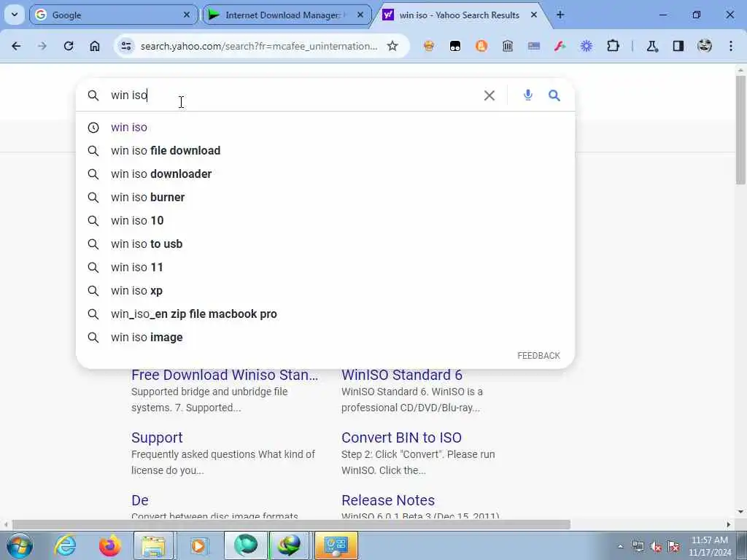Choose suggestion 'win iso xp'
The width and height of the screenshot is (747, 560).
coord(325,290)
